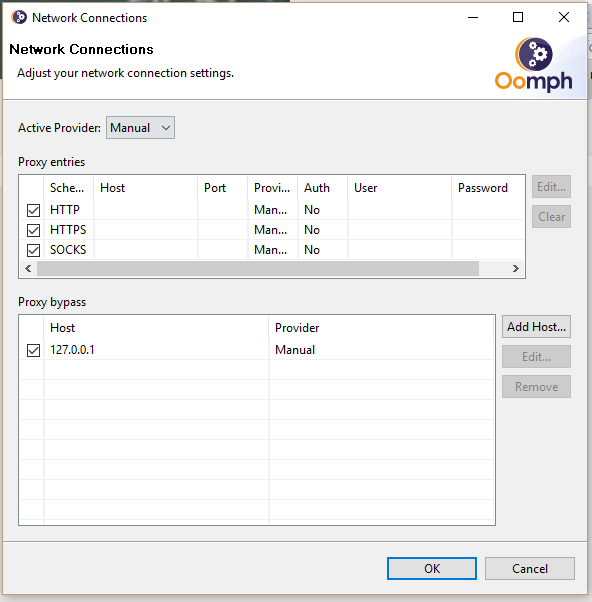Click the proxy entries horizontal scrollbar thumb
Screen dimensions: 592x602
point(258,268)
